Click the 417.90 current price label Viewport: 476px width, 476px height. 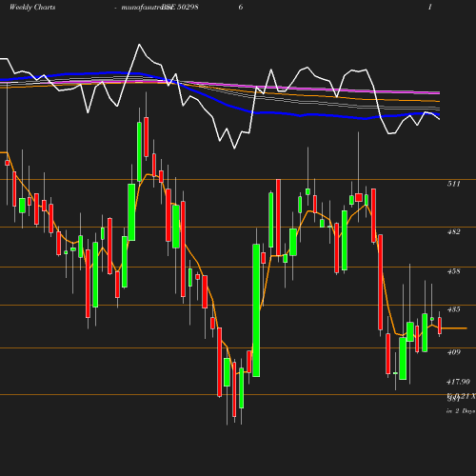click(458, 382)
